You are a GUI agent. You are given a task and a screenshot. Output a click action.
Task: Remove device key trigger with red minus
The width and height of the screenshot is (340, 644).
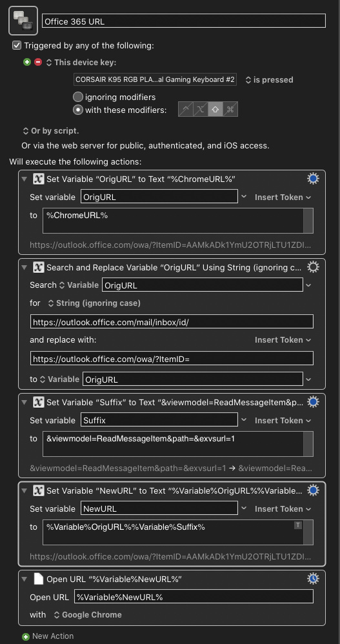38,63
